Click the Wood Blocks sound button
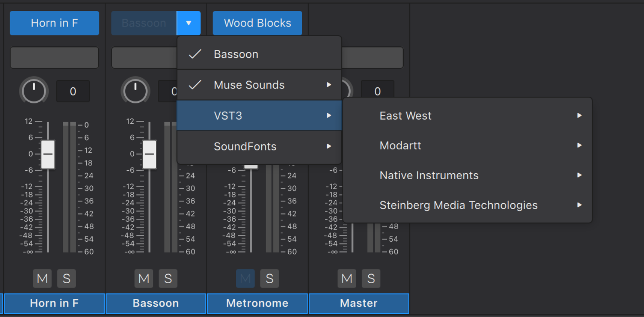This screenshot has height=317, width=644. (257, 23)
